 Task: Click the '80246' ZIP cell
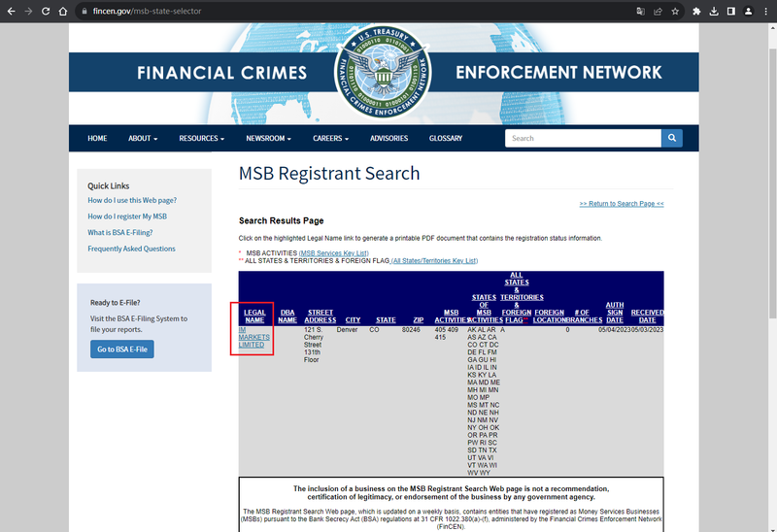pos(411,330)
